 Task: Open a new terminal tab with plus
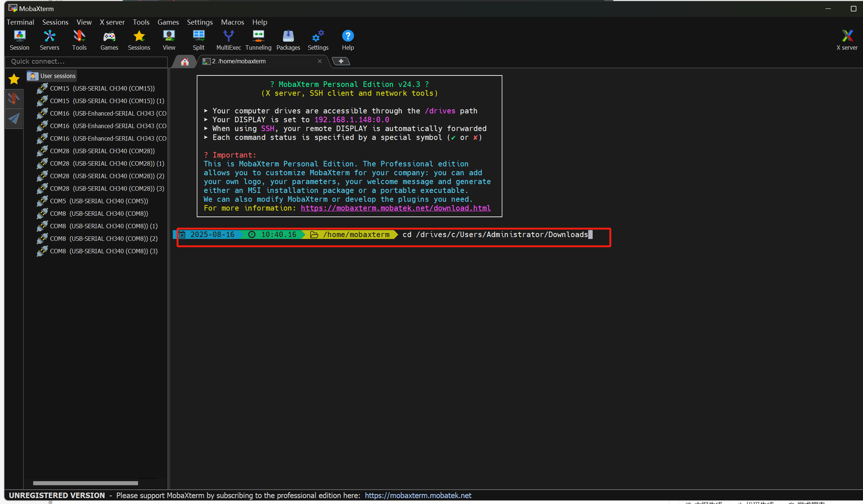341,61
